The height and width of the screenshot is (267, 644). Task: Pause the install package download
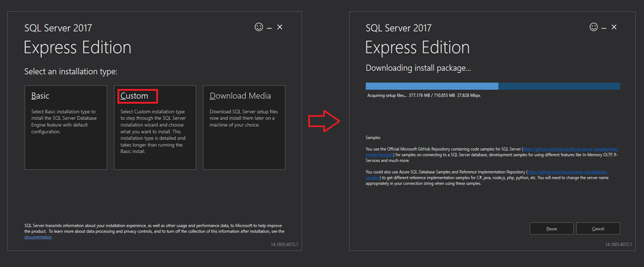coord(552,228)
